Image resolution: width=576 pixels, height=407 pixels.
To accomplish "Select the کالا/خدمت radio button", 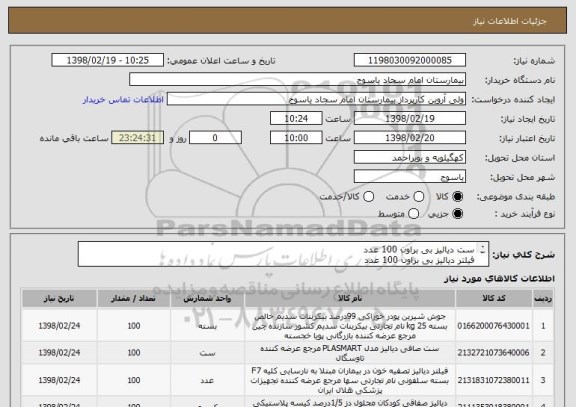I will click(368, 197).
